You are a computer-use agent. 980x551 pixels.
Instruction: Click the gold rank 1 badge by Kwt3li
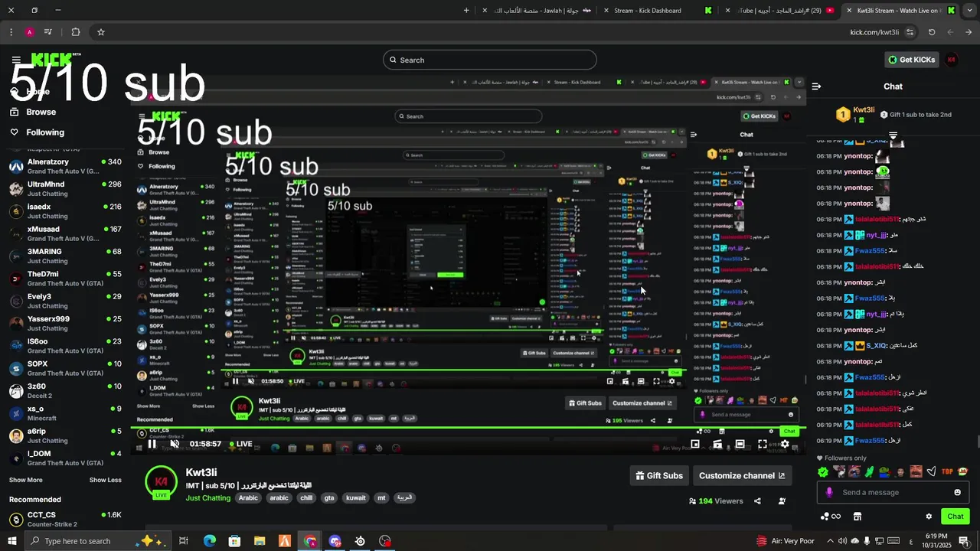pos(843,115)
